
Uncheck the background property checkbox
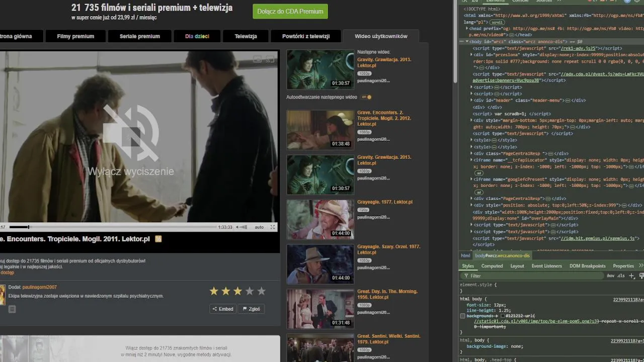462,316
